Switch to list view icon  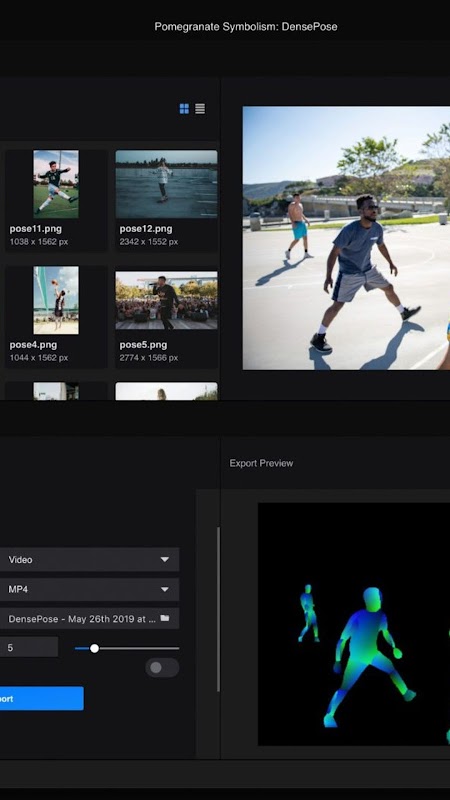(x=200, y=109)
